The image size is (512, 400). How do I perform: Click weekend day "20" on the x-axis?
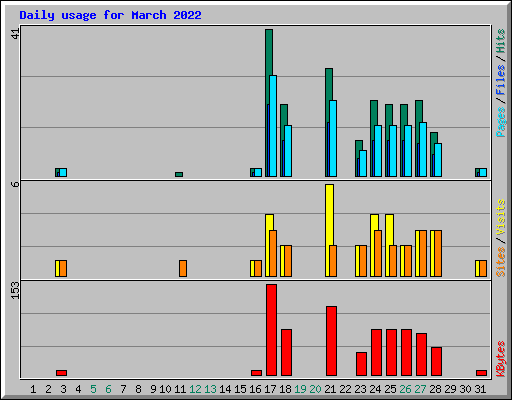tap(315, 389)
